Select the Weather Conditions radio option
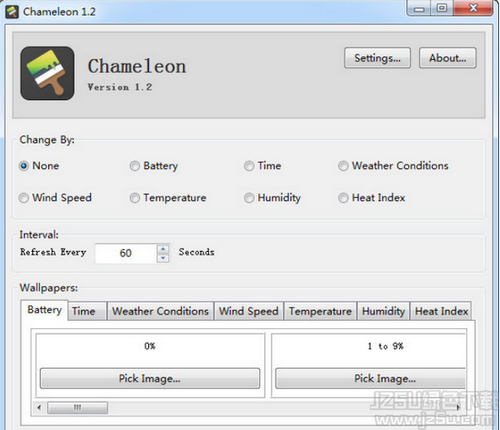This screenshot has width=500, height=430. coord(343,166)
